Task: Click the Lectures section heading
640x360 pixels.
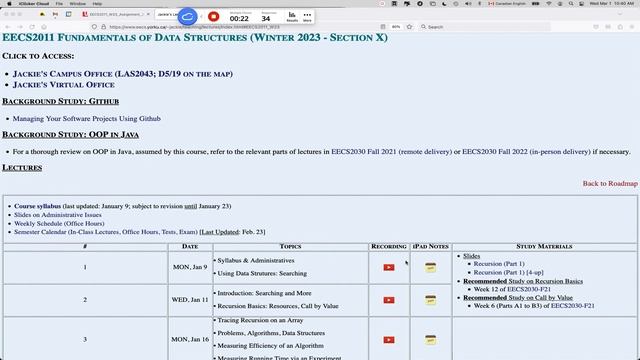Action: [22, 168]
